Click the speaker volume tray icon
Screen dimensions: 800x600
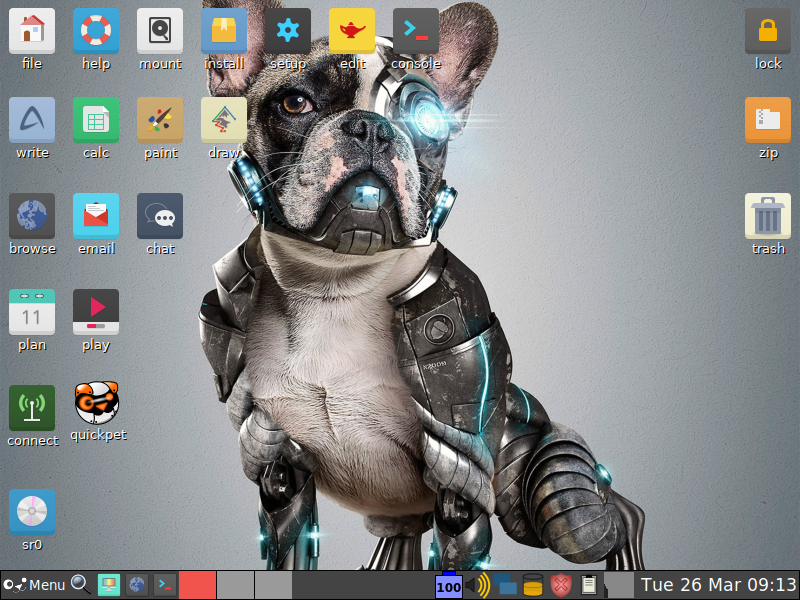tap(478, 585)
